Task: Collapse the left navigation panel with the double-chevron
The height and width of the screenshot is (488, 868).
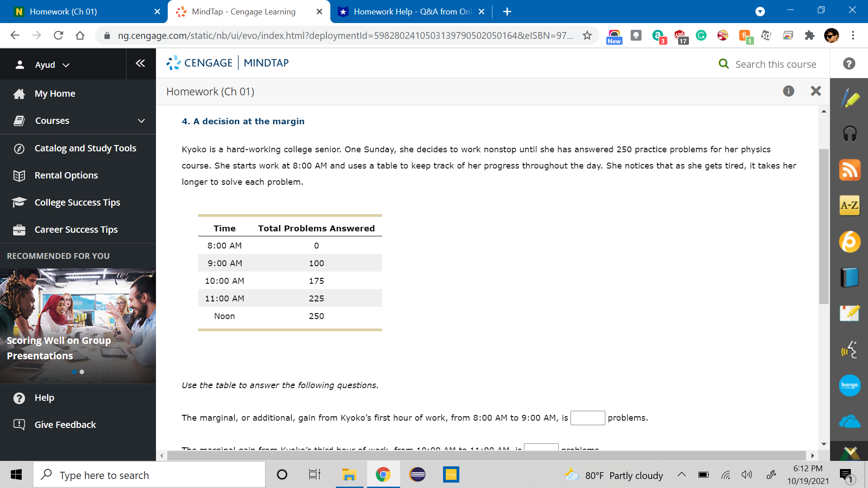Action: coord(140,64)
